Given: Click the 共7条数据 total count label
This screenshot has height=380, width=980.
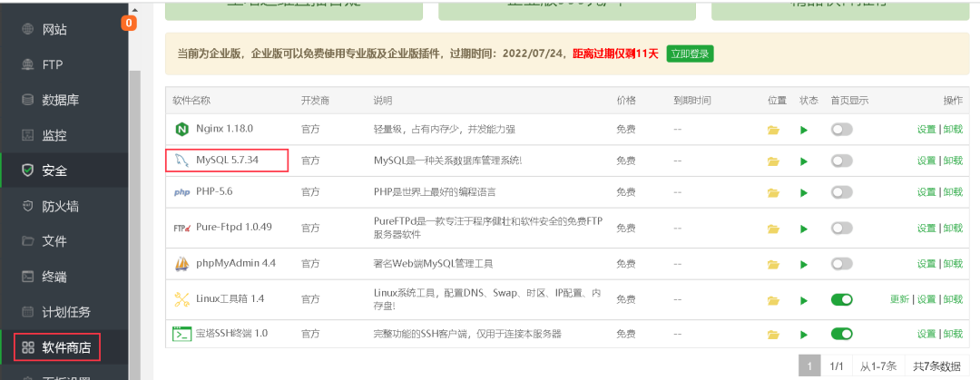Looking at the screenshot, I should (x=936, y=366).
